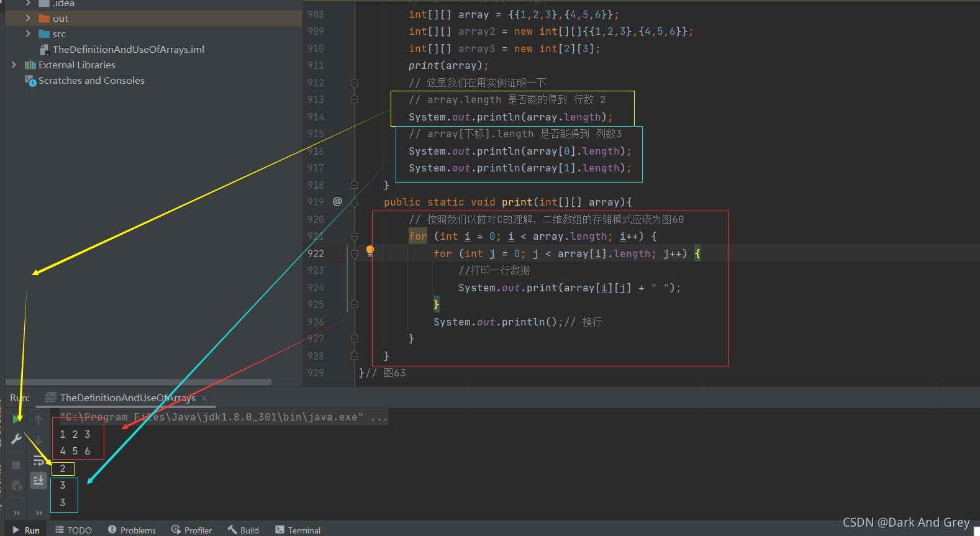The height and width of the screenshot is (536, 980).
Task: Expand External Libraries node
Action: 14,65
